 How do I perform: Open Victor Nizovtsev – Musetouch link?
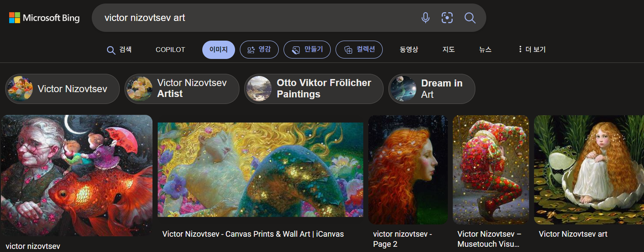489,239
